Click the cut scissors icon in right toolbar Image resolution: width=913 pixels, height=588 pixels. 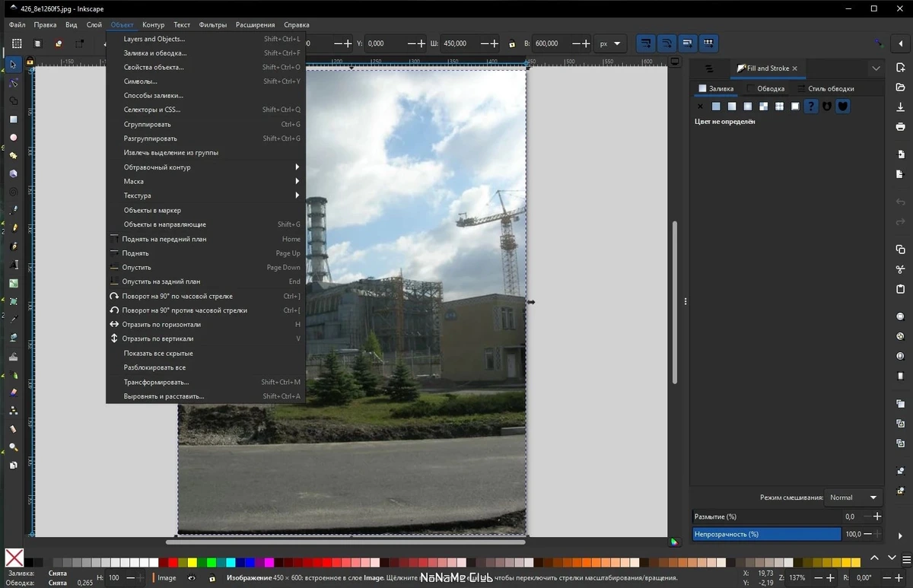tap(901, 269)
